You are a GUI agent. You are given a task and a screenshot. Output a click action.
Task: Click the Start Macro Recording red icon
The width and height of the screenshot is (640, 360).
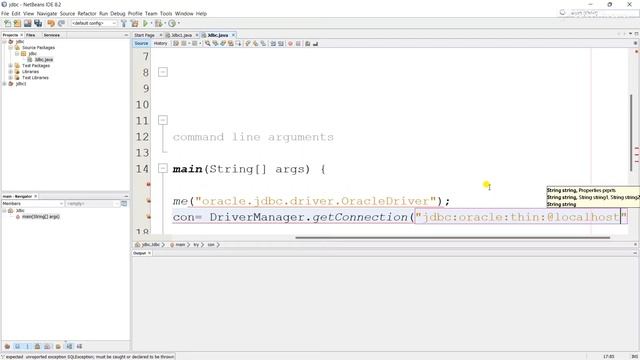coord(290,43)
